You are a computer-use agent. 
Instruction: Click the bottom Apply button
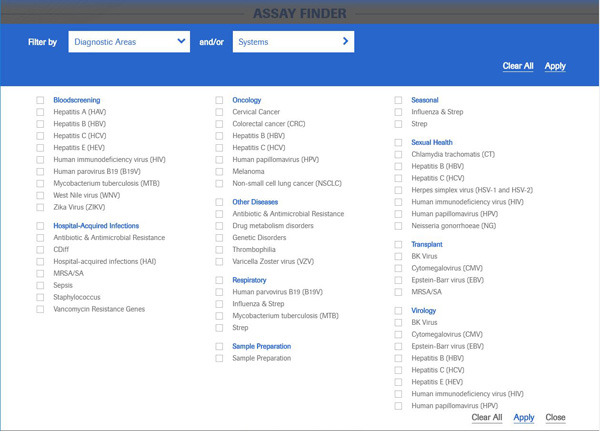pyautogui.click(x=524, y=418)
